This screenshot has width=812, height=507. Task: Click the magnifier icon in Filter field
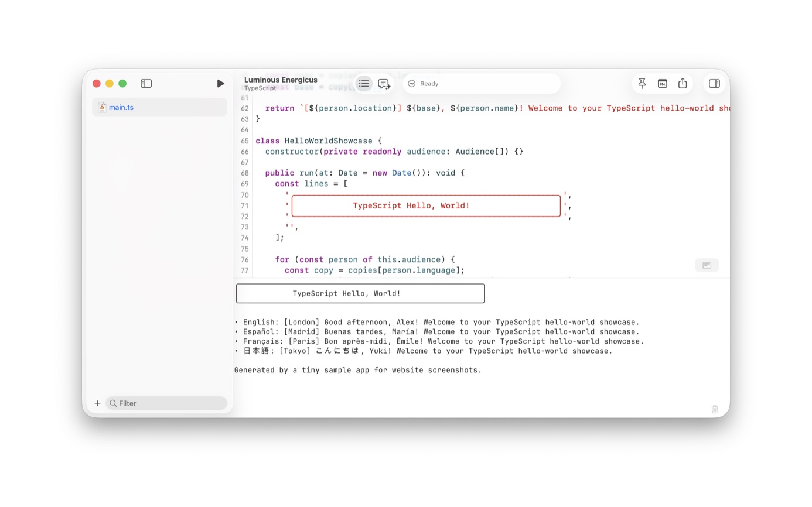[x=113, y=403]
